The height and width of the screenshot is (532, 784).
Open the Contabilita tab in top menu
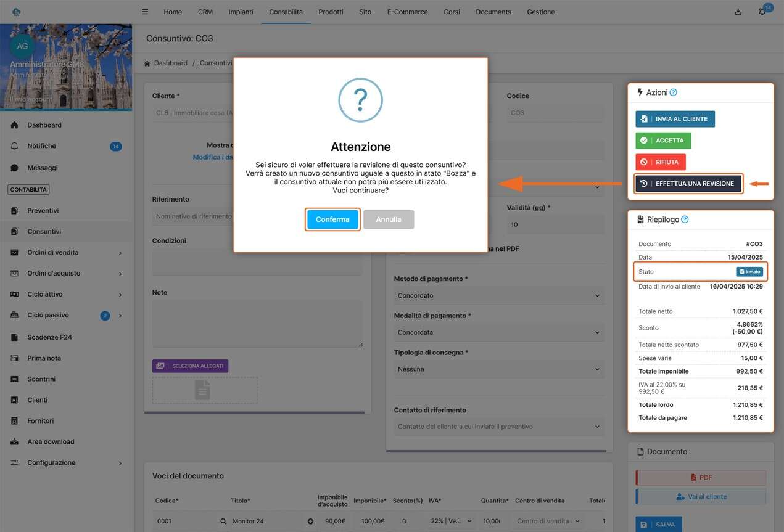point(286,12)
